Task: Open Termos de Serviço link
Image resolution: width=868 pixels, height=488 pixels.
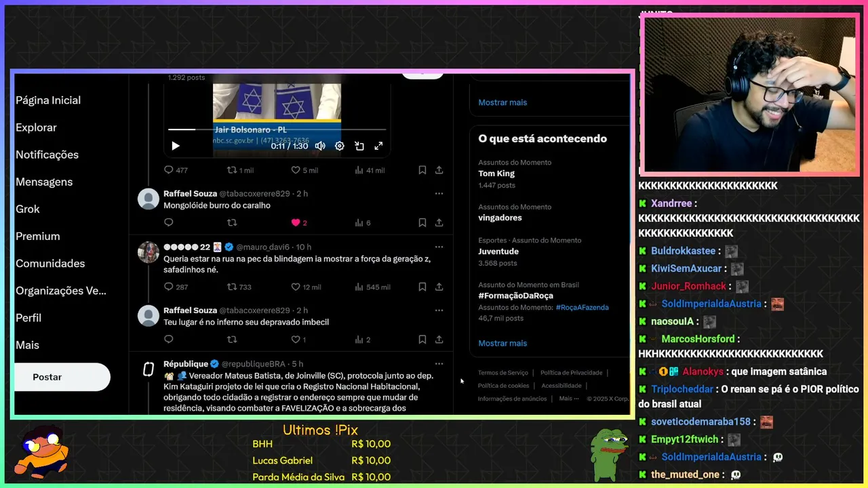Action: click(x=503, y=373)
